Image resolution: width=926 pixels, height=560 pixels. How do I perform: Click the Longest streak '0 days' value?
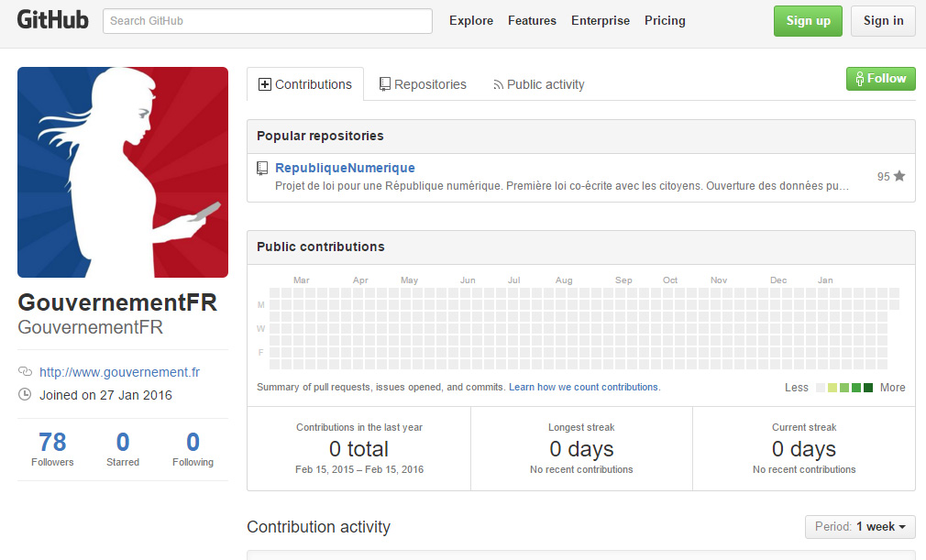coord(581,449)
